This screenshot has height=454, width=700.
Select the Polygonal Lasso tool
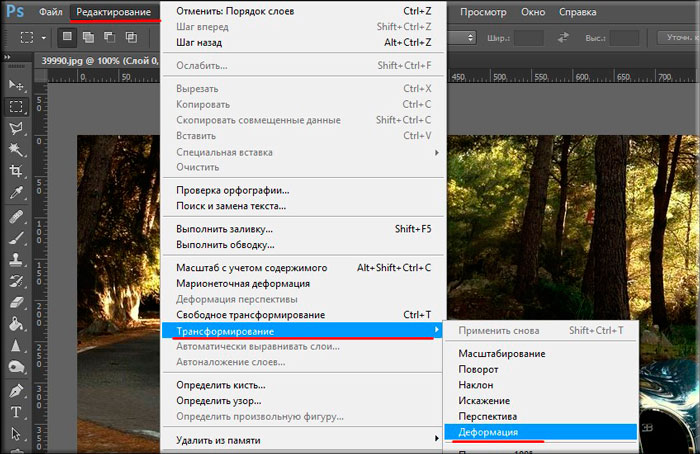(16, 128)
